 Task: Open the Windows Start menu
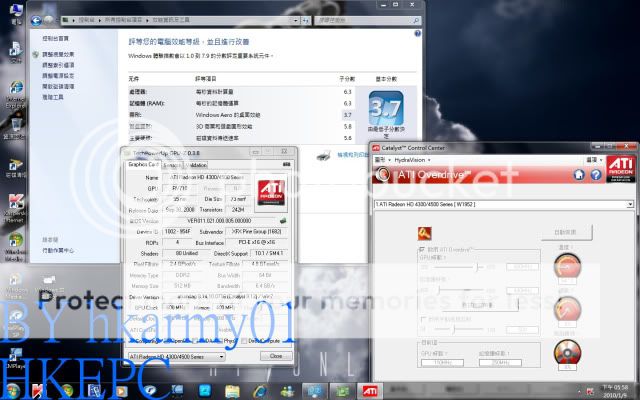pyautogui.click(x=12, y=391)
